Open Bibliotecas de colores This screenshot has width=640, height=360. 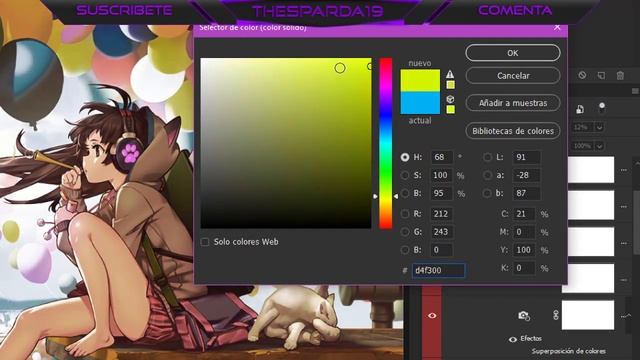click(513, 131)
